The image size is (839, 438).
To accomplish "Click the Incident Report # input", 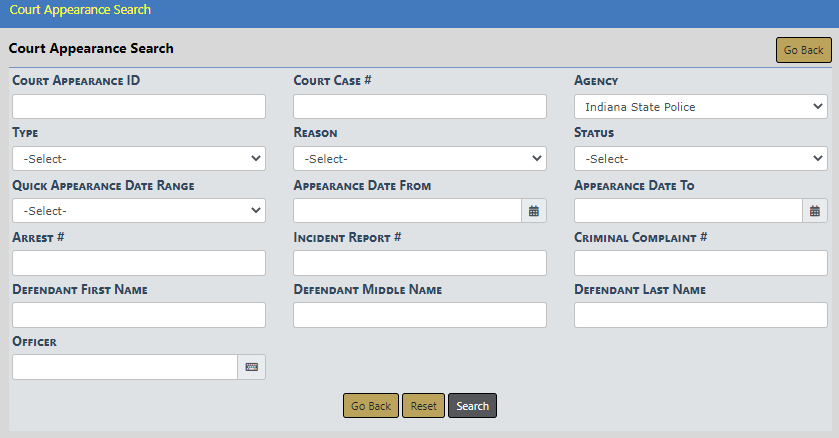I will [x=420, y=263].
